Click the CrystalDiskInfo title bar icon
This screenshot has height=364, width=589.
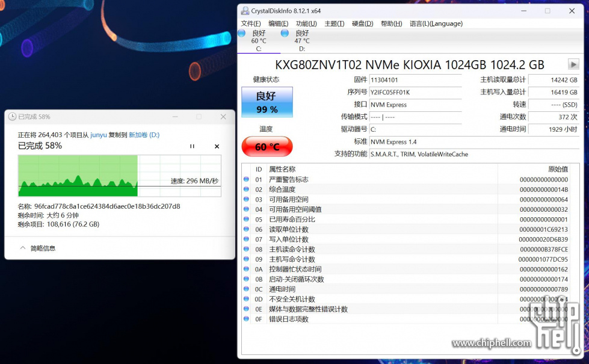(x=245, y=11)
